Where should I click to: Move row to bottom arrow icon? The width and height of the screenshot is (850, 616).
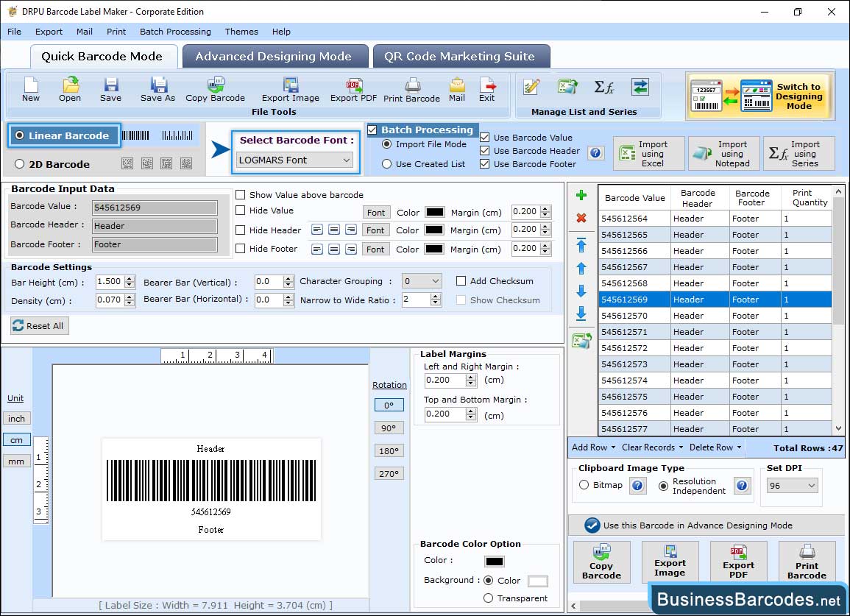coord(581,314)
